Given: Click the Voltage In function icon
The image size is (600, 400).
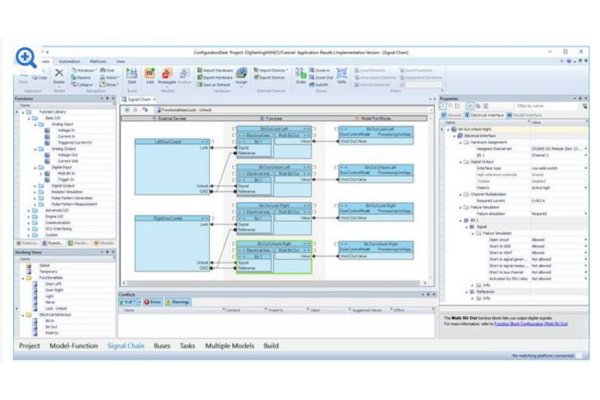Looking at the screenshot, I should (47, 131).
